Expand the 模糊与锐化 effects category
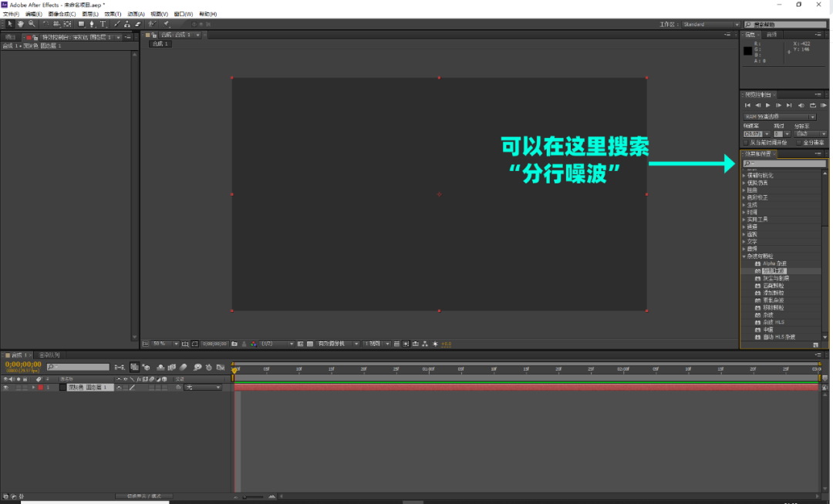Screen dimensions: 833x504 [x=744, y=176]
